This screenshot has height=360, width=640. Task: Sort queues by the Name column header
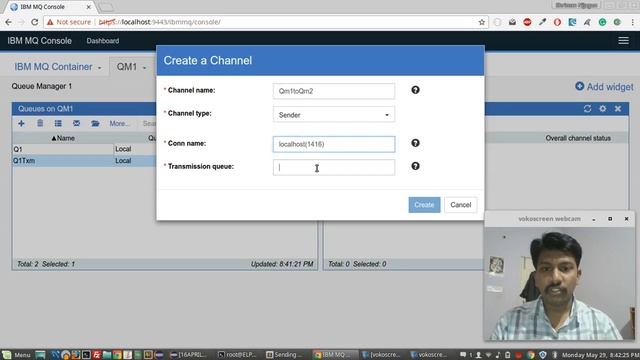coord(63,138)
